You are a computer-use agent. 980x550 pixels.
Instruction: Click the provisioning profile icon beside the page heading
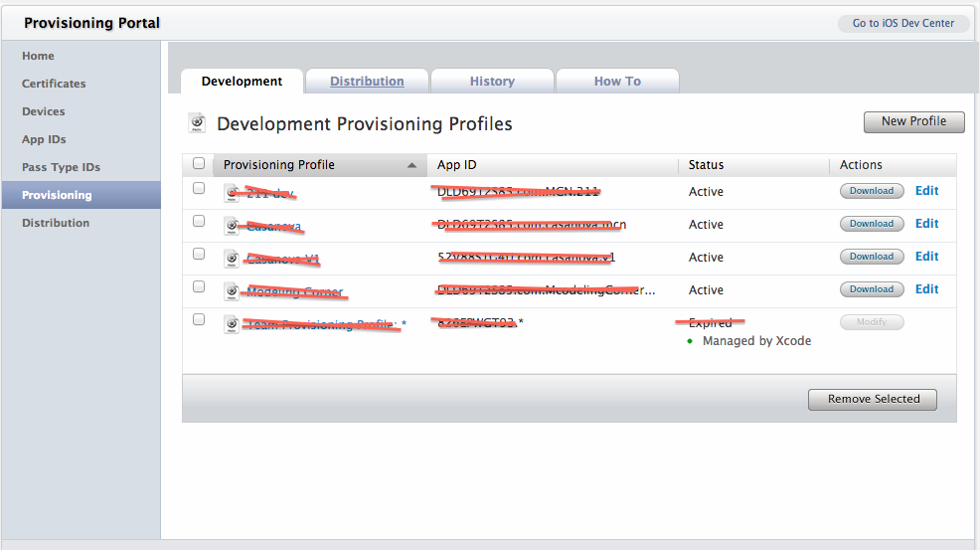[197, 123]
